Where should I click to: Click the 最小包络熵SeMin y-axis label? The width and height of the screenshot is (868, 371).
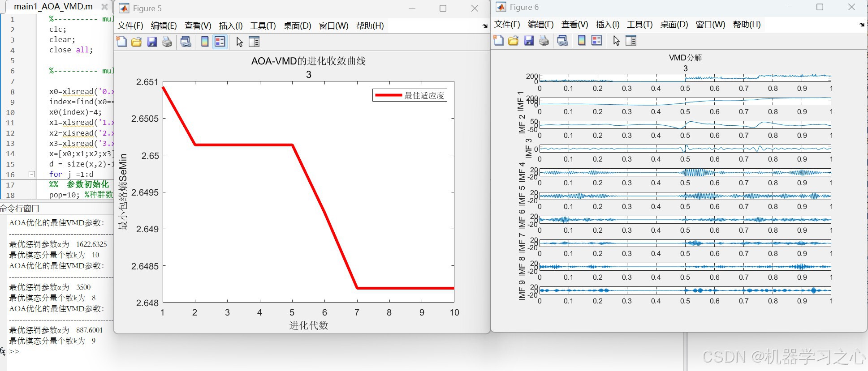123,192
